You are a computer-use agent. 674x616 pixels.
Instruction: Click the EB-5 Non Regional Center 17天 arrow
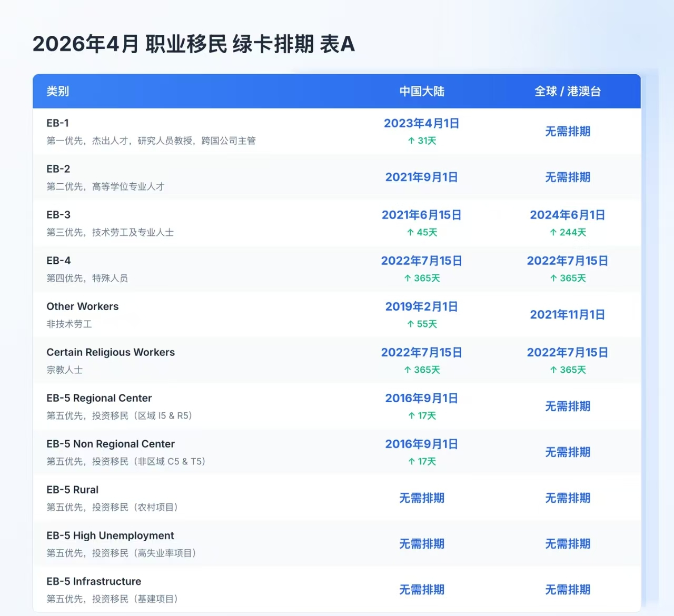coord(411,461)
